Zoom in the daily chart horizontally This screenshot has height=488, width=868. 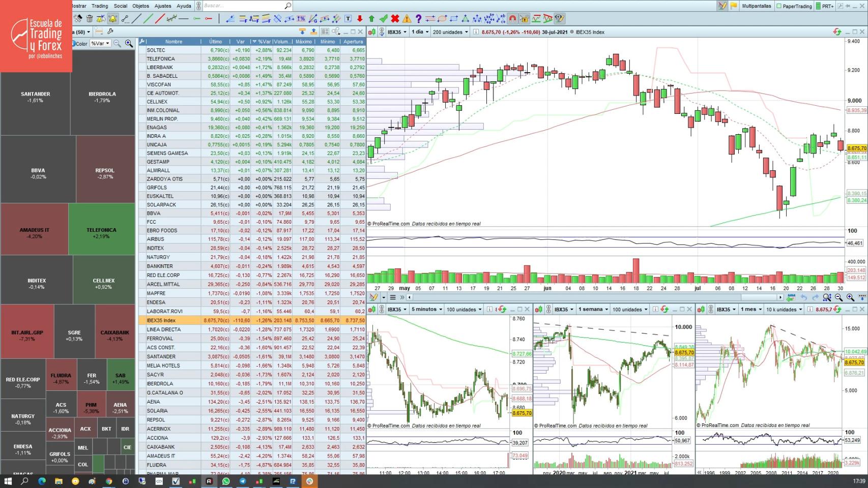pos(850,297)
